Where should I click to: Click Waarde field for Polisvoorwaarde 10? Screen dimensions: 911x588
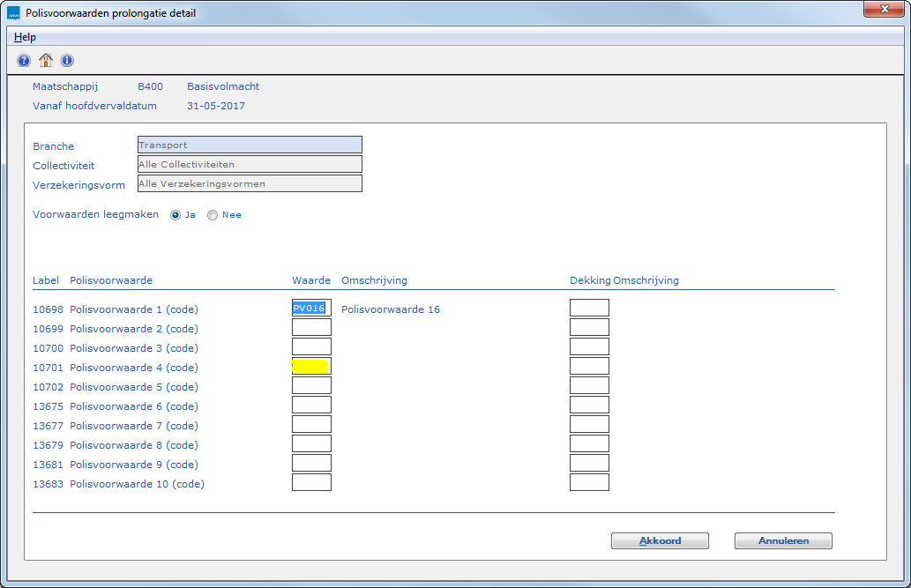[311, 483]
